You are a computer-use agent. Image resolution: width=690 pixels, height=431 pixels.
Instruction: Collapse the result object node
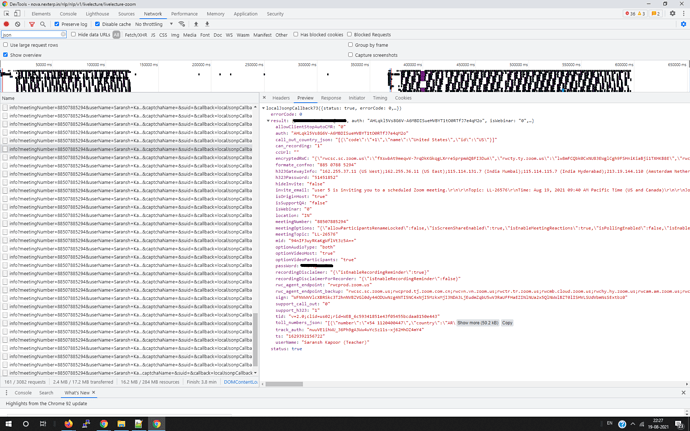(268, 121)
